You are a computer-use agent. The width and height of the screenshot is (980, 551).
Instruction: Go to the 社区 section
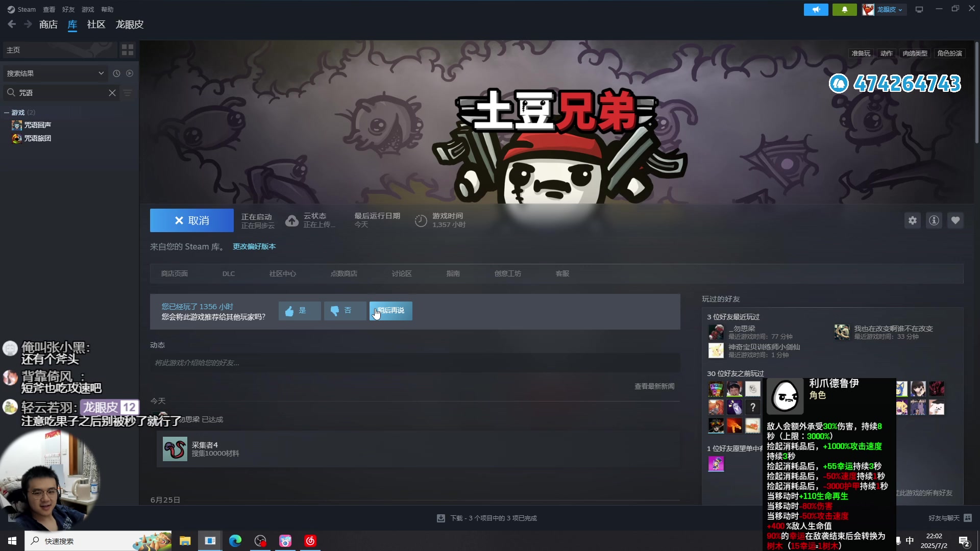click(x=96, y=24)
